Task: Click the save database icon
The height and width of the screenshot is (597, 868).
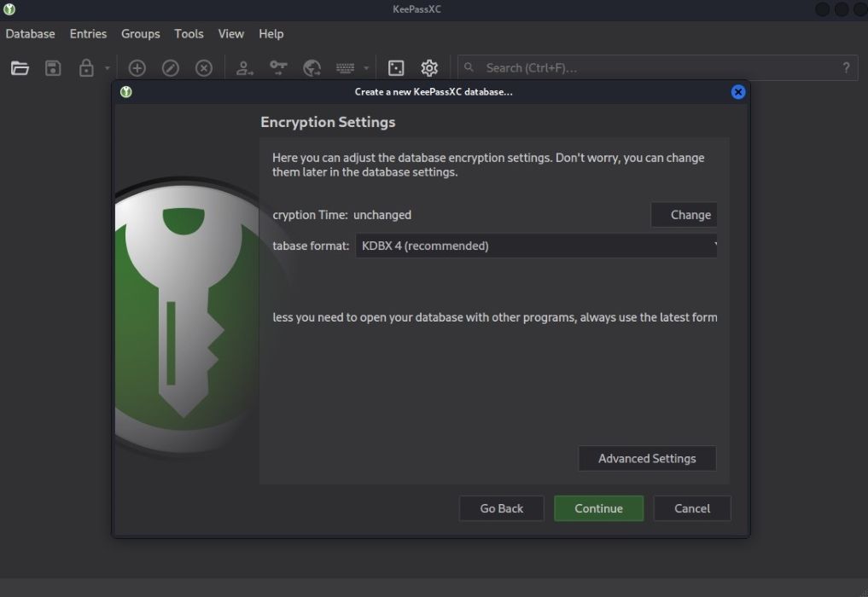Action: (53, 68)
